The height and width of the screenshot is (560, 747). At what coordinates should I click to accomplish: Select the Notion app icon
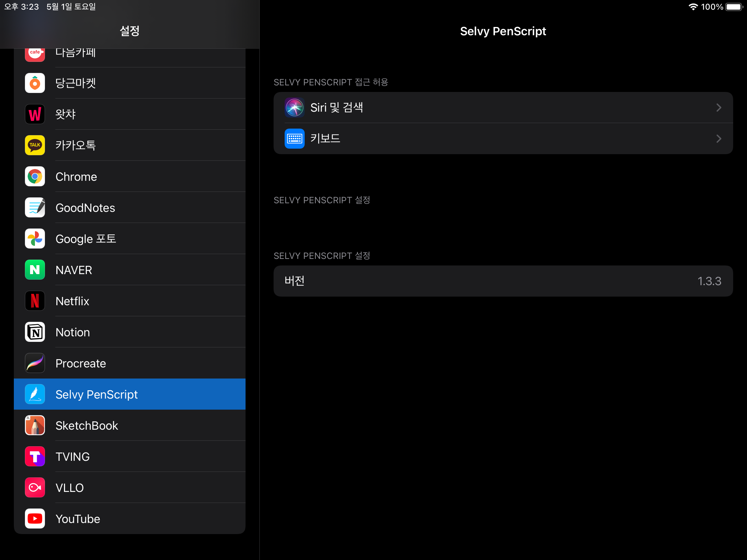click(35, 332)
